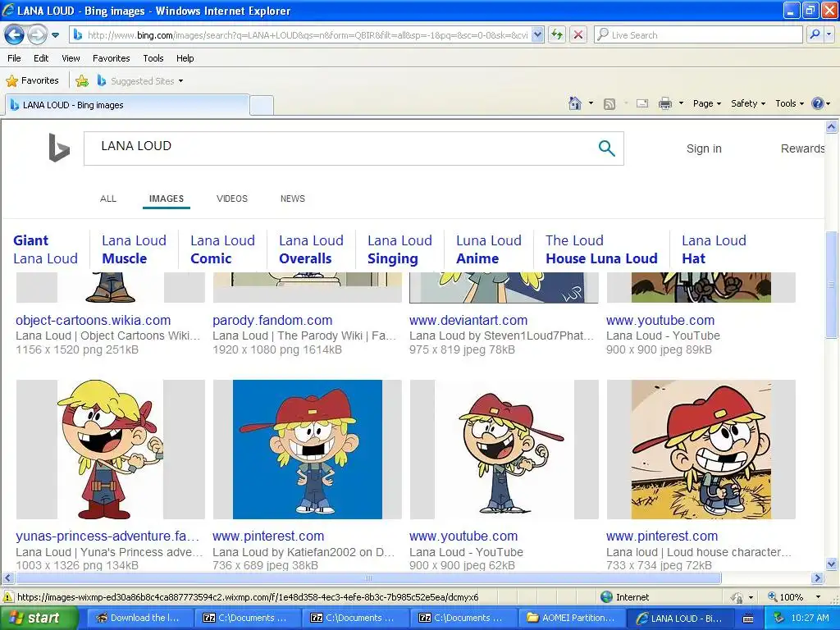
Task: Click the Live Search input box
Action: click(698, 35)
